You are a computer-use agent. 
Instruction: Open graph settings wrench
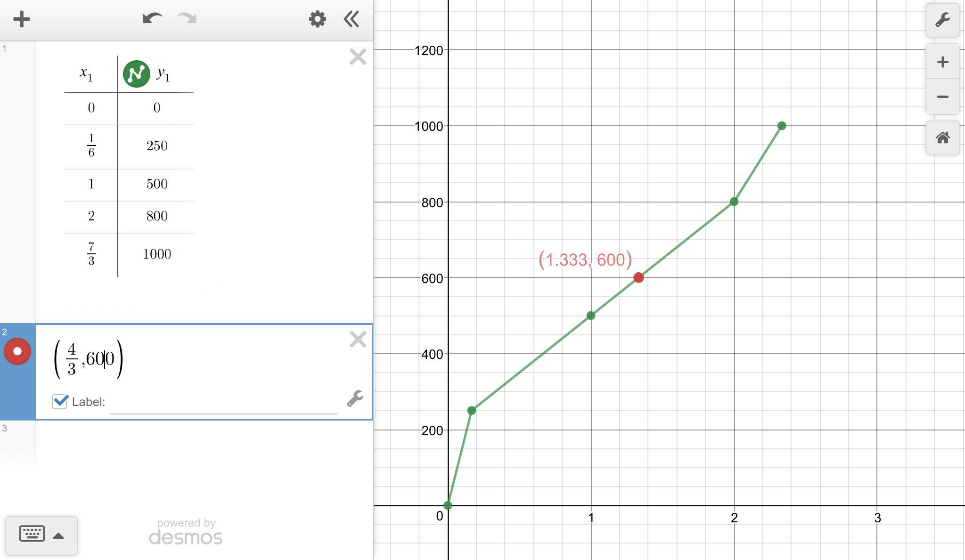[x=942, y=20]
